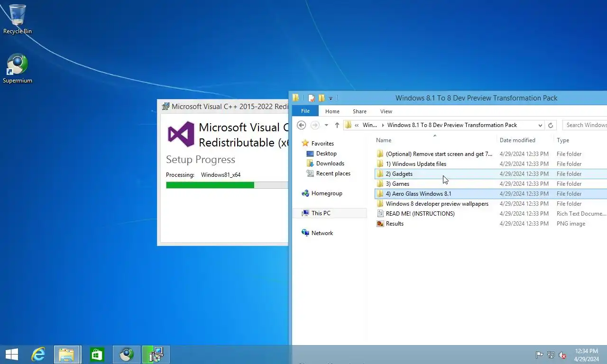The image size is (607, 364).
Task: Select Recent places under Favorites
Action: pos(333,173)
